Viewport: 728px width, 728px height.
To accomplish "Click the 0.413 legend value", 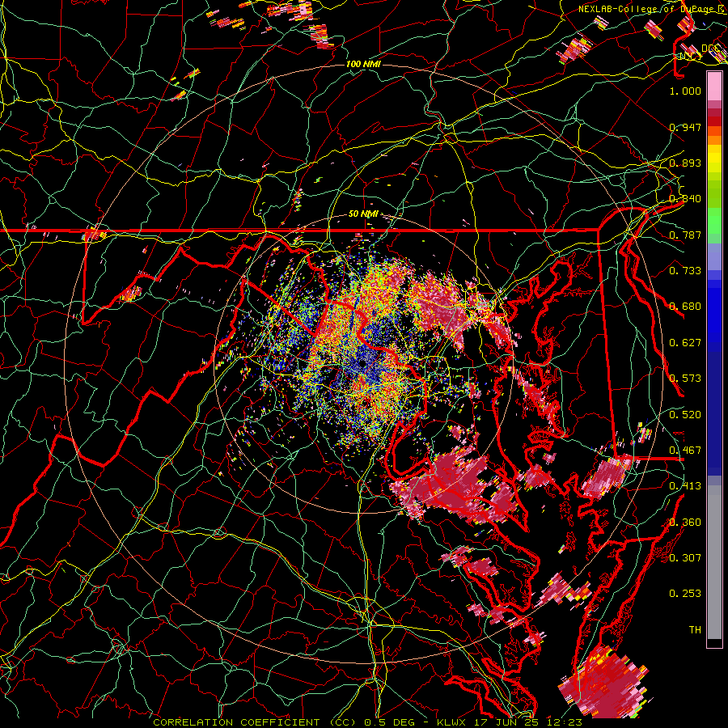I will pyautogui.click(x=685, y=486).
